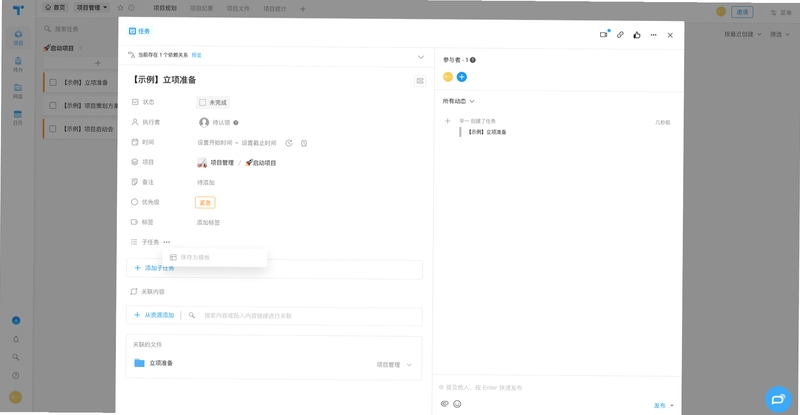
Task: Check the 【示例】项目策划方案 list checkbox
Action: click(x=53, y=106)
